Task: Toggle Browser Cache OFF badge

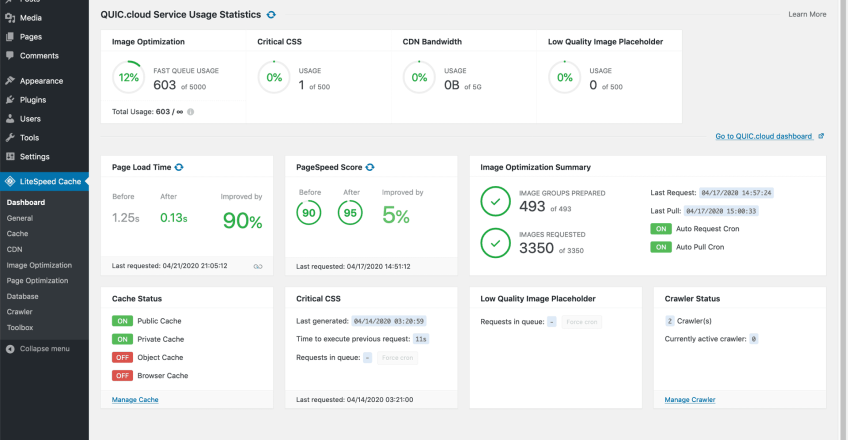Action: point(122,376)
